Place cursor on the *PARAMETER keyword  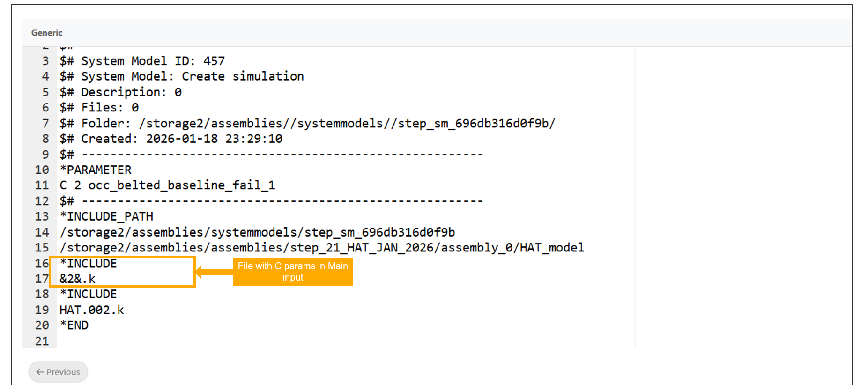point(96,170)
